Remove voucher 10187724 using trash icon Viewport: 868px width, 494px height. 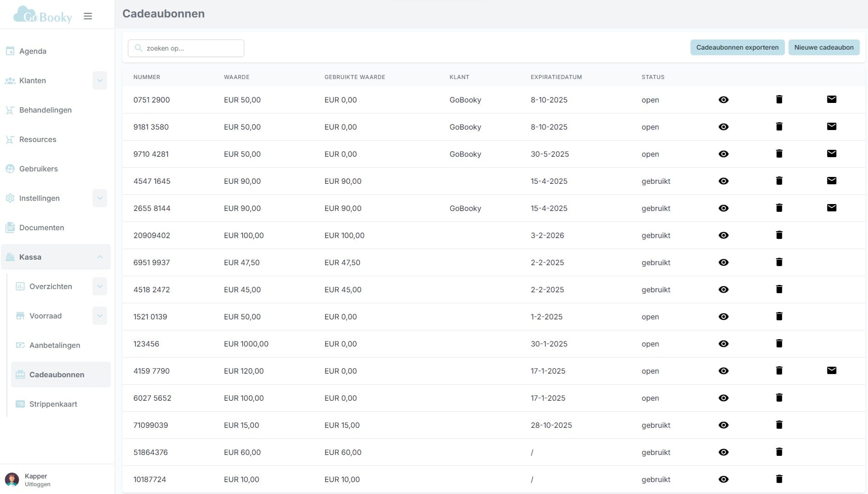point(779,479)
